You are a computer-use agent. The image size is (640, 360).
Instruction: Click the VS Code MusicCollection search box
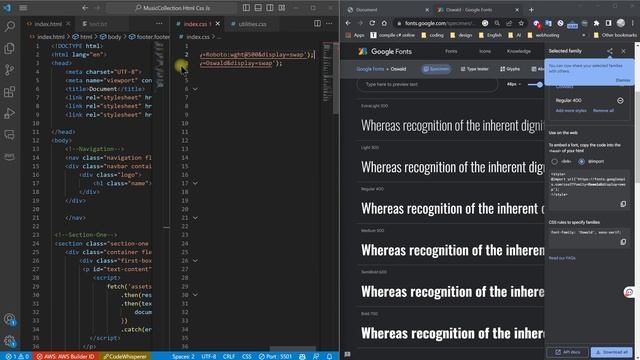pyautogui.click(x=172, y=8)
